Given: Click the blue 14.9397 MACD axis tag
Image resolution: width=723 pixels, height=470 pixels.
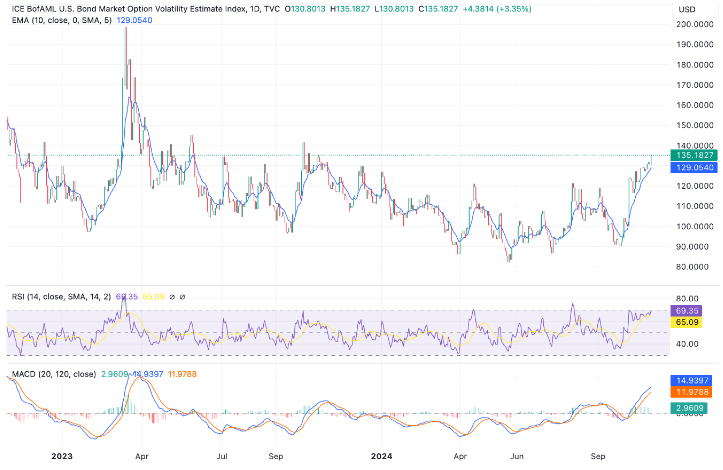Looking at the screenshot, I should (691, 381).
